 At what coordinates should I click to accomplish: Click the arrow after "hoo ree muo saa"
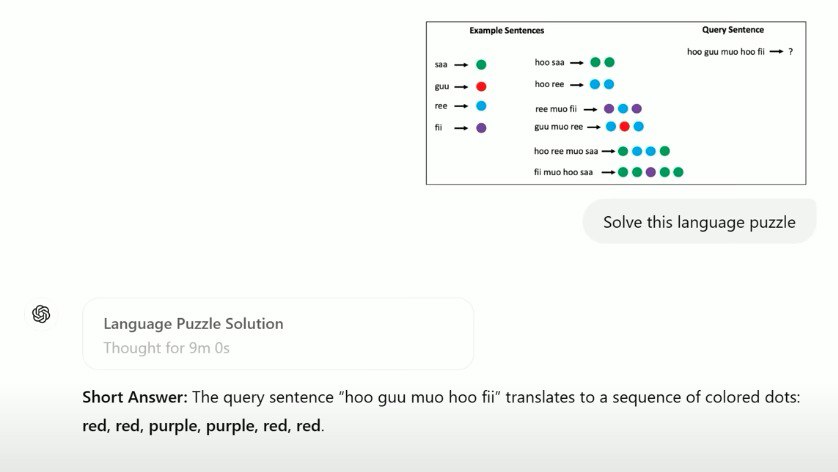608,152
